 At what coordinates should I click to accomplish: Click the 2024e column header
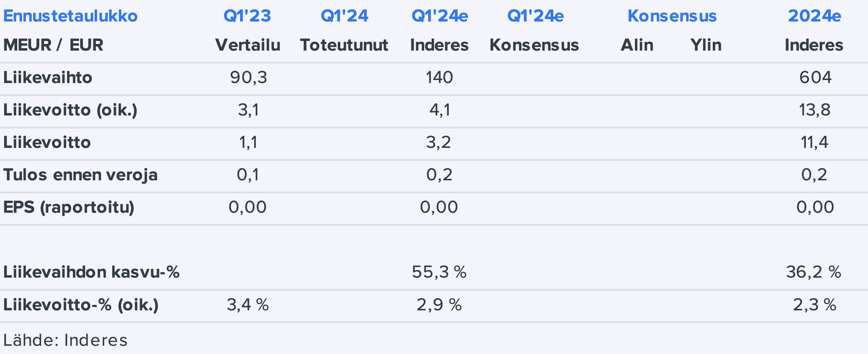tap(814, 16)
